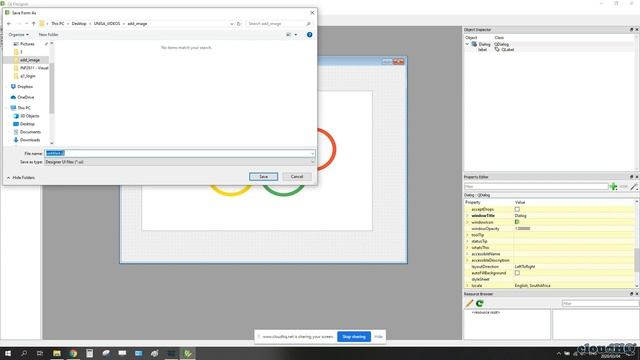The image size is (640, 360).
Task: Click Qt Designer taskbar icon
Action: [x=188, y=353]
